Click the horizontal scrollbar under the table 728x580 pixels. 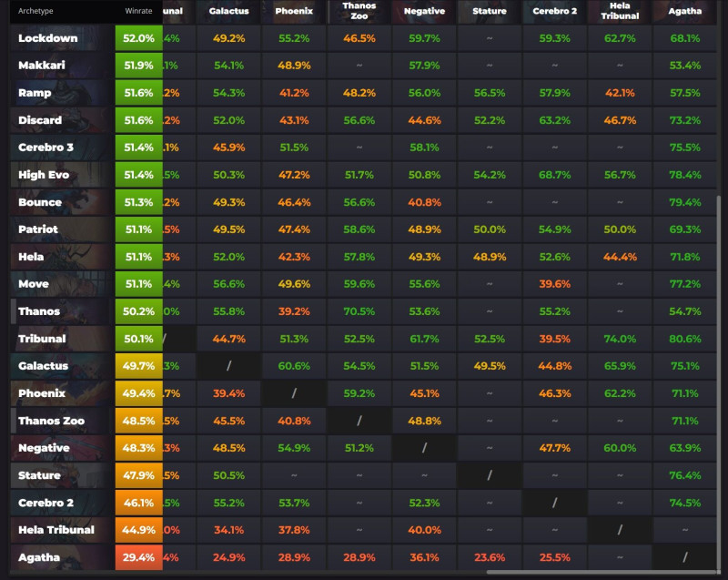pyautogui.click(x=601, y=573)
